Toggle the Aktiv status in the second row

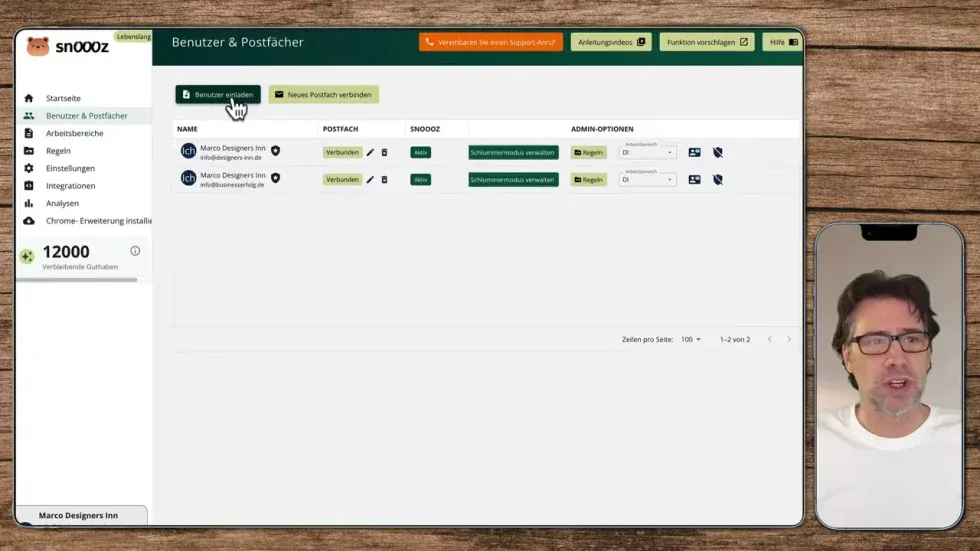point(421,180)
